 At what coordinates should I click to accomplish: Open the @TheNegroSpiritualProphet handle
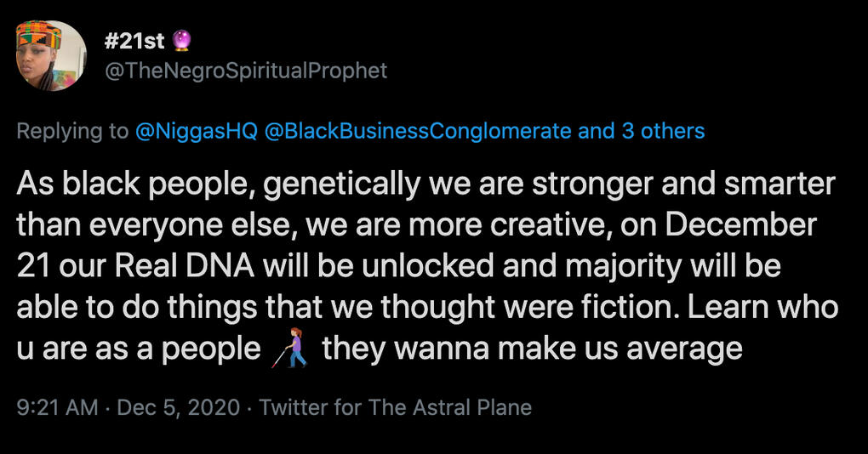coord(245,71)
